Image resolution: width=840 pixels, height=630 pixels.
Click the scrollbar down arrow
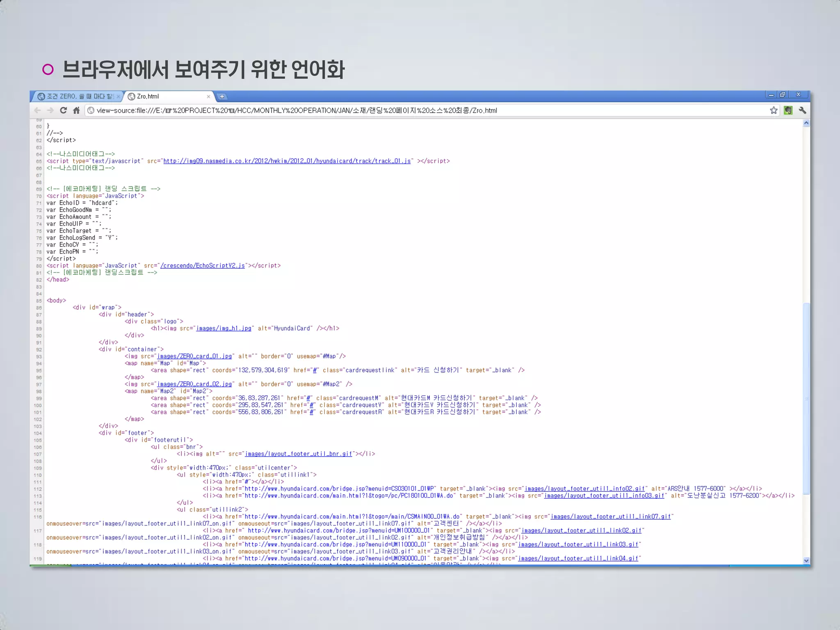(x=806, y=561)
